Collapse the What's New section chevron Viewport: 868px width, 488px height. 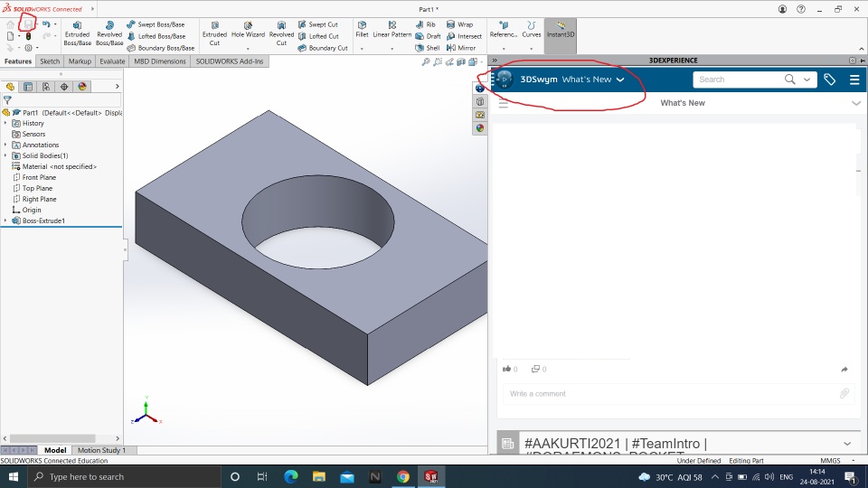click(x=856, y=103)
